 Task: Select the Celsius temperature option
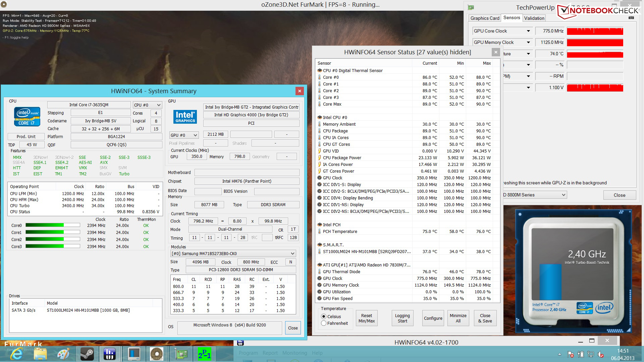[324, 316]
